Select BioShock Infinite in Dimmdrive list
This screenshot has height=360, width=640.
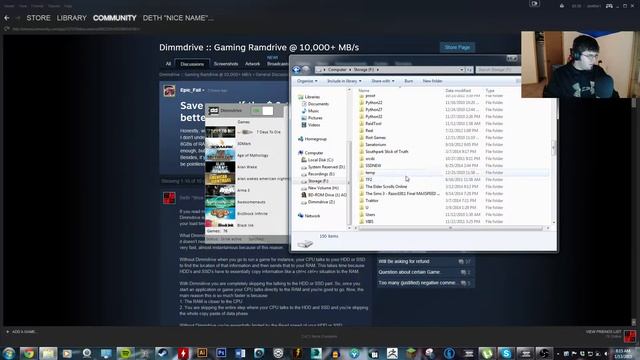(x=252, y=213)
